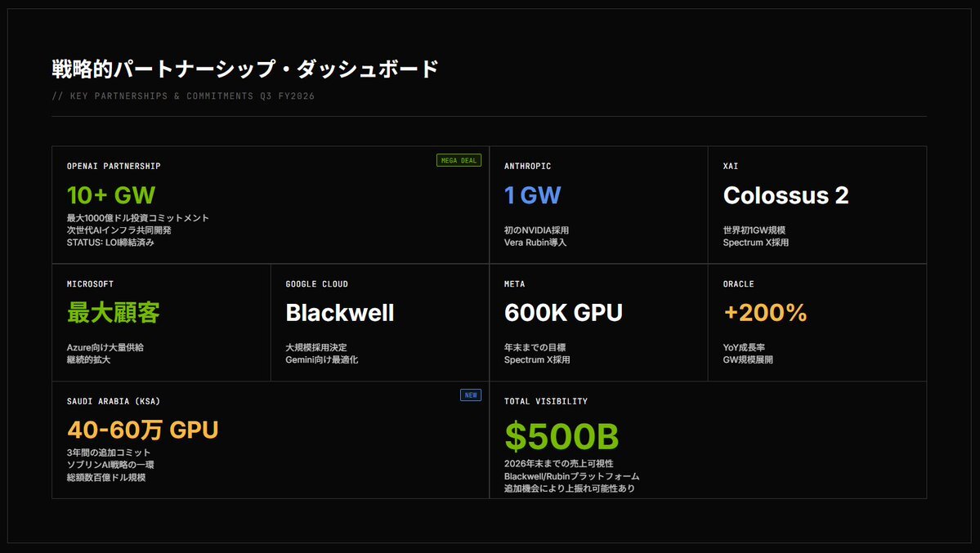Click the Google Cloud Blackwell text
Image resolution: width=980 pixels, height=553 pixels.
click(339, 313)
